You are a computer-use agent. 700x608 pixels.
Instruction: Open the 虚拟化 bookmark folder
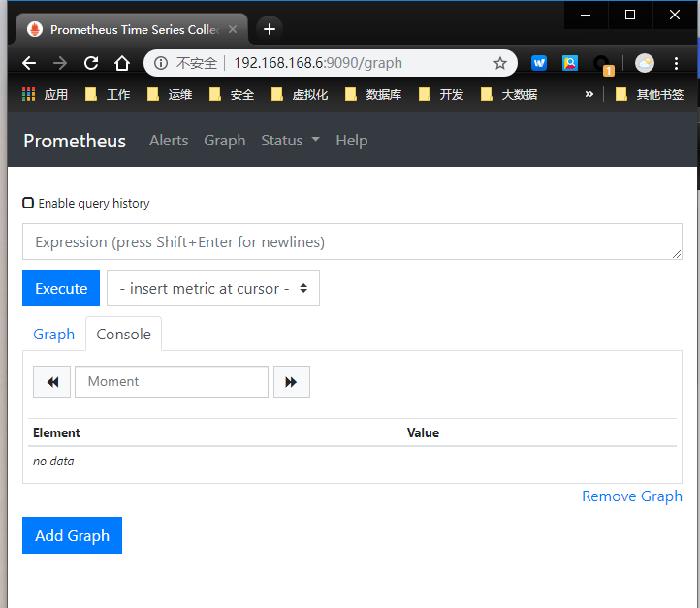coord(300,94)
